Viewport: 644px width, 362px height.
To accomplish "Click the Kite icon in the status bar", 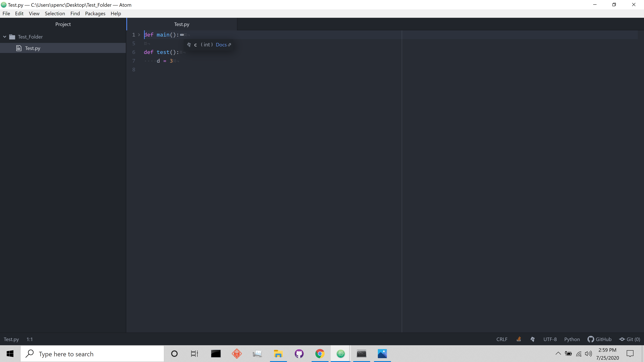I will click(x=532, y=339).
